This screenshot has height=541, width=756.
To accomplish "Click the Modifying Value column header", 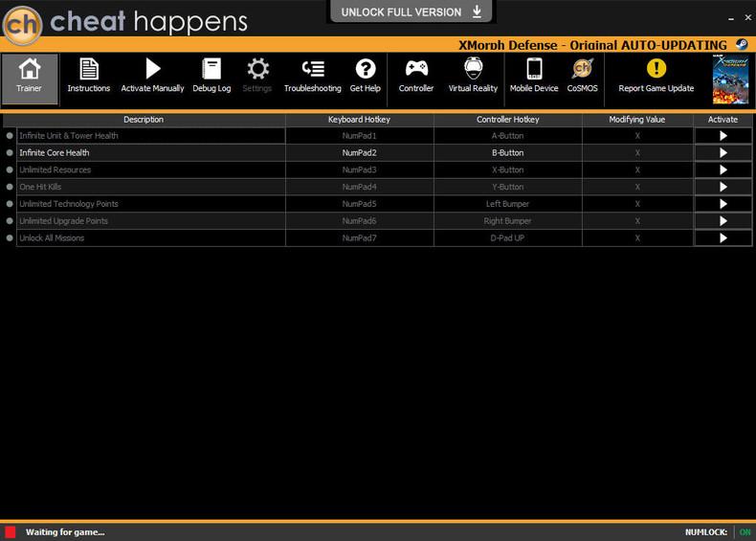I will click(x=637, y=120).
